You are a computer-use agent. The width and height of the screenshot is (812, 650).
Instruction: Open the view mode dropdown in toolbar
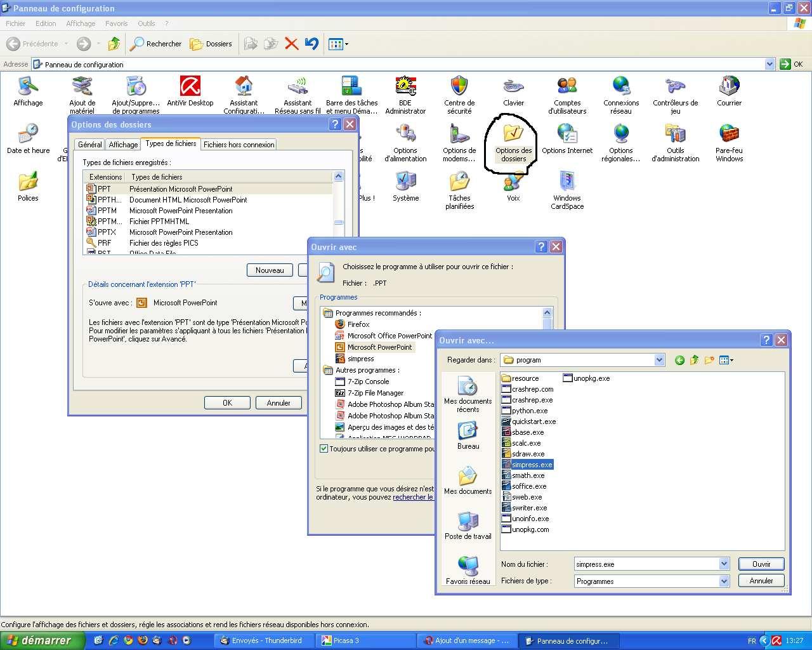(x=338, y=44)
